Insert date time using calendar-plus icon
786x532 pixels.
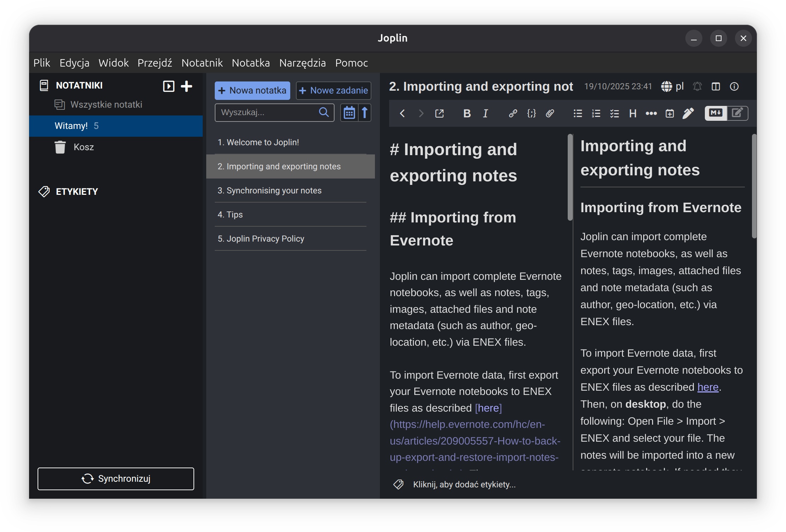tap(670, 113)
